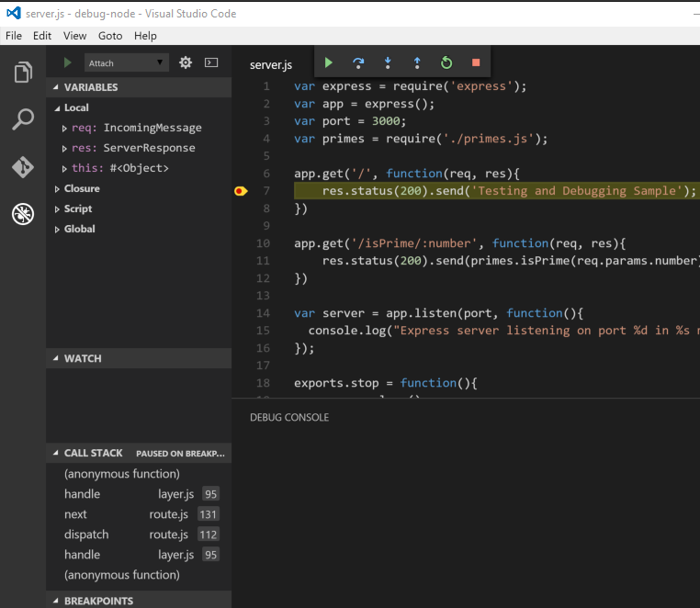Expand the Script scope

57,209
